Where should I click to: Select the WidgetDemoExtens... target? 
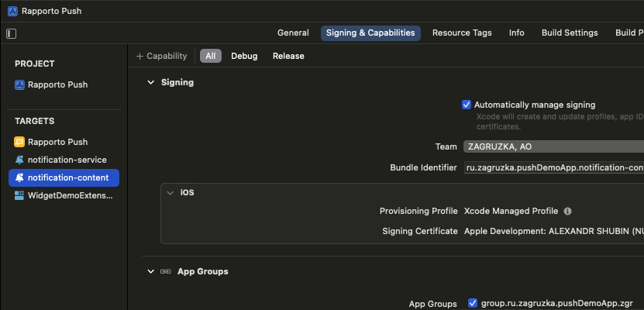64,195
